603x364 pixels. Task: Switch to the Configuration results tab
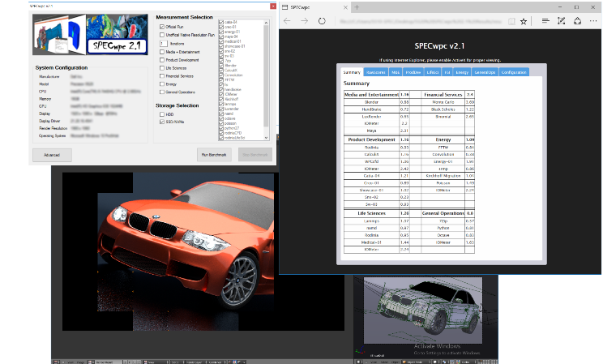coord(513,72)
